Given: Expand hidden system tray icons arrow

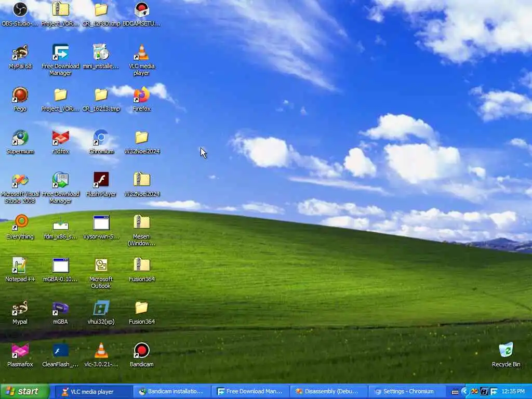Looking at the screenshot, I should [x=465, y=392].
